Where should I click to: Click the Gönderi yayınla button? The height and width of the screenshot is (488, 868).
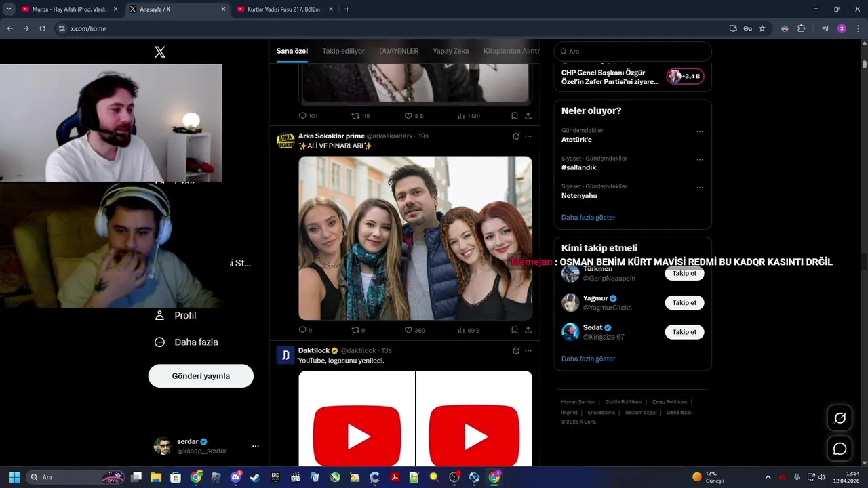pyautogui.click(x=201, y=375)
